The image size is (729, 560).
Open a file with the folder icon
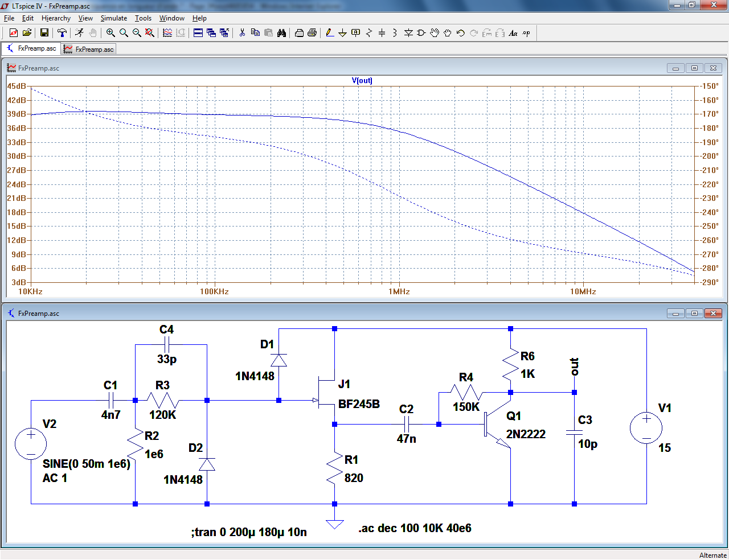coord(27,33)
